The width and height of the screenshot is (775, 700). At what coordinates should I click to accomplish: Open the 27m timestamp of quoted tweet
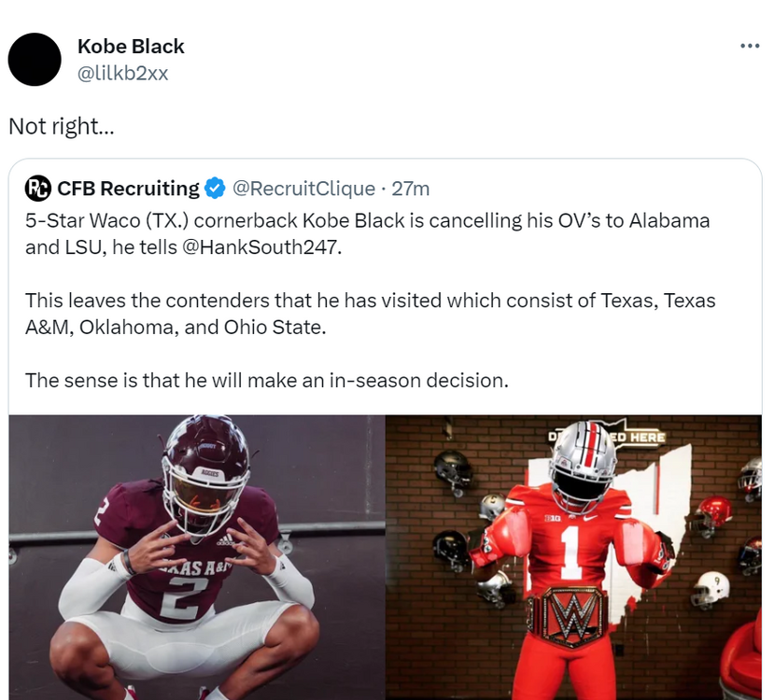pyautogui.click(x=410, y=189)
